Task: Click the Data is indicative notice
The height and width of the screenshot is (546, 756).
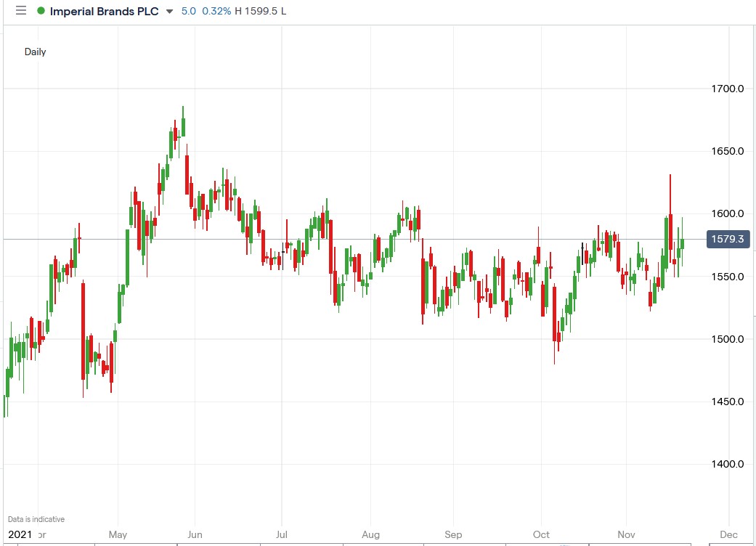Action: [x=35, y=518]
